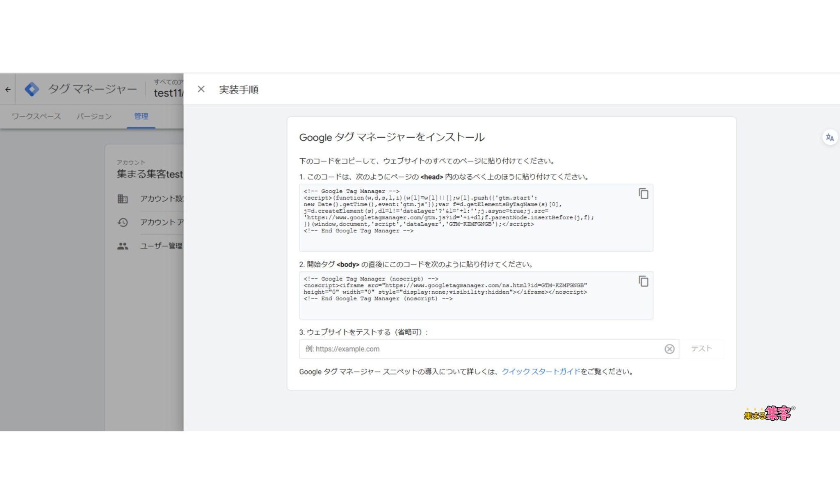
Task: Click the translate icon on the right edge
Action: point(830,137)
